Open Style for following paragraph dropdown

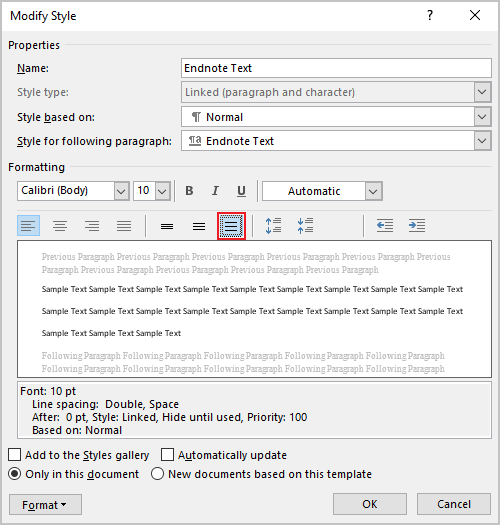(482, 141)
